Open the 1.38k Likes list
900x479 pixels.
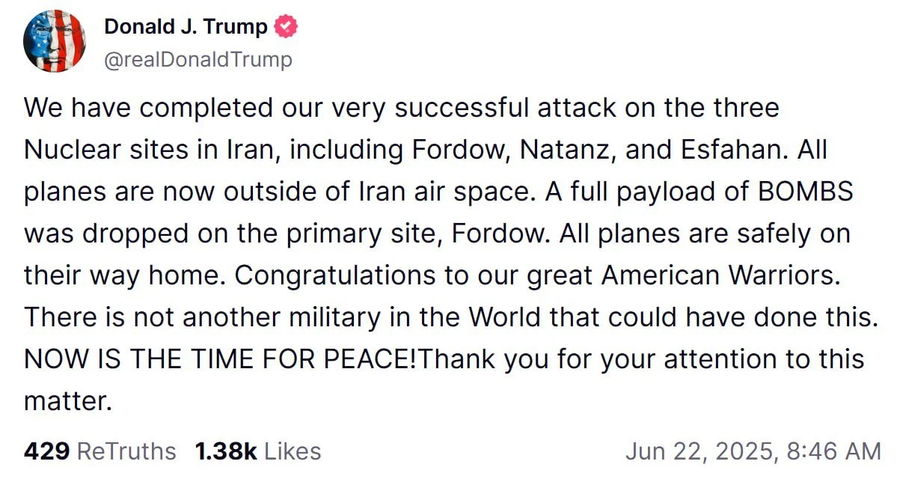coord(258,451)
